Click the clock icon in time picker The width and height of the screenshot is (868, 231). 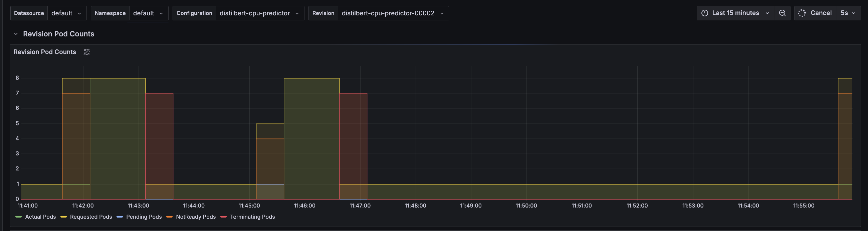pos(704,13)
